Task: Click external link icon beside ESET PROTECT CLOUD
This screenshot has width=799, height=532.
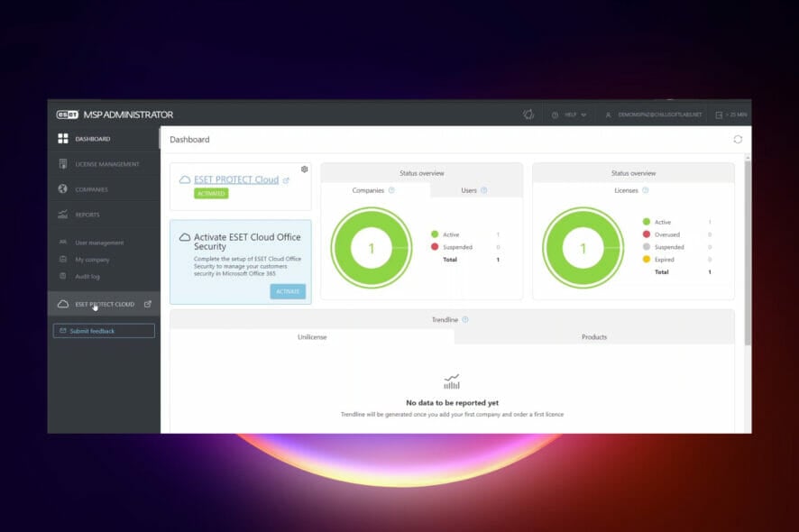Action: click(x=148, y=304)
